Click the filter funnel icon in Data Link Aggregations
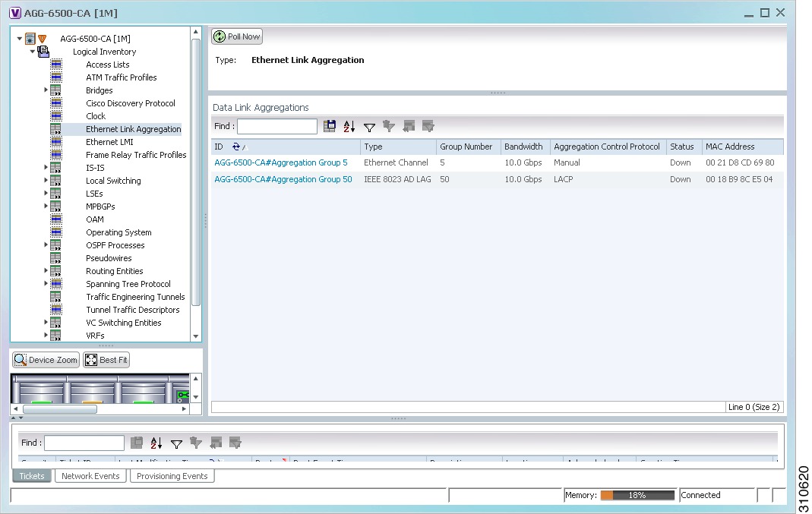 coord(369,127)
